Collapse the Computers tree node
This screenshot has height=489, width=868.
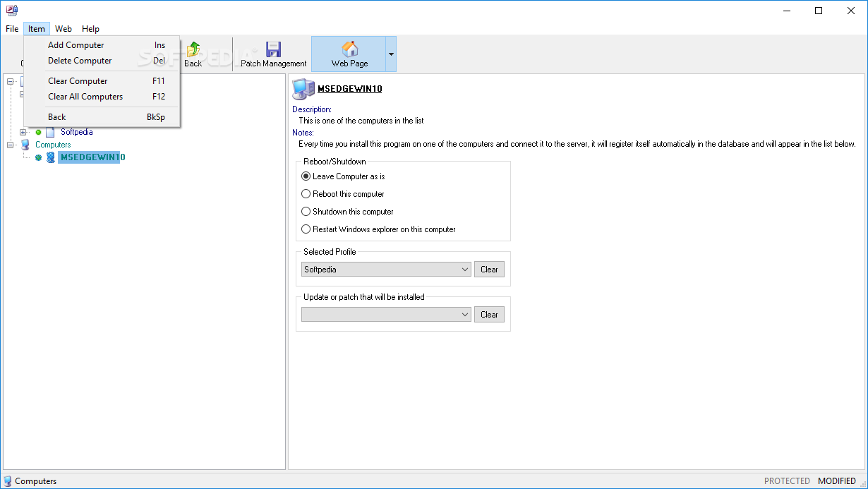point(11,145)
